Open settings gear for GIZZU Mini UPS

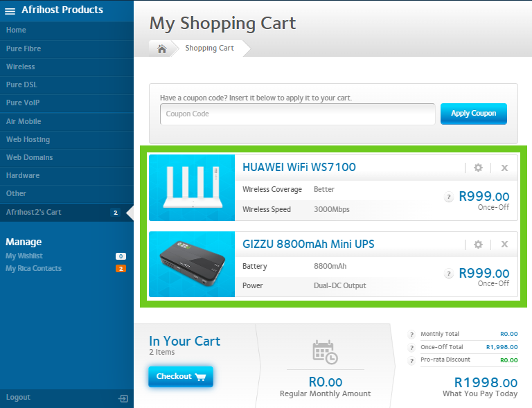pyautogui.click(x=478, y=245)
